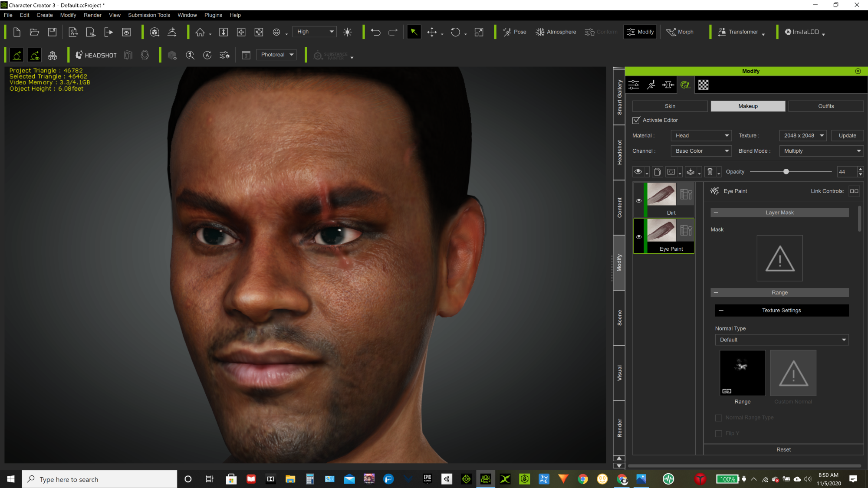This screenshot has height=488, width=868.
Task: Open the Channel dropdown showing Base Color
Action: coord(701,151)
